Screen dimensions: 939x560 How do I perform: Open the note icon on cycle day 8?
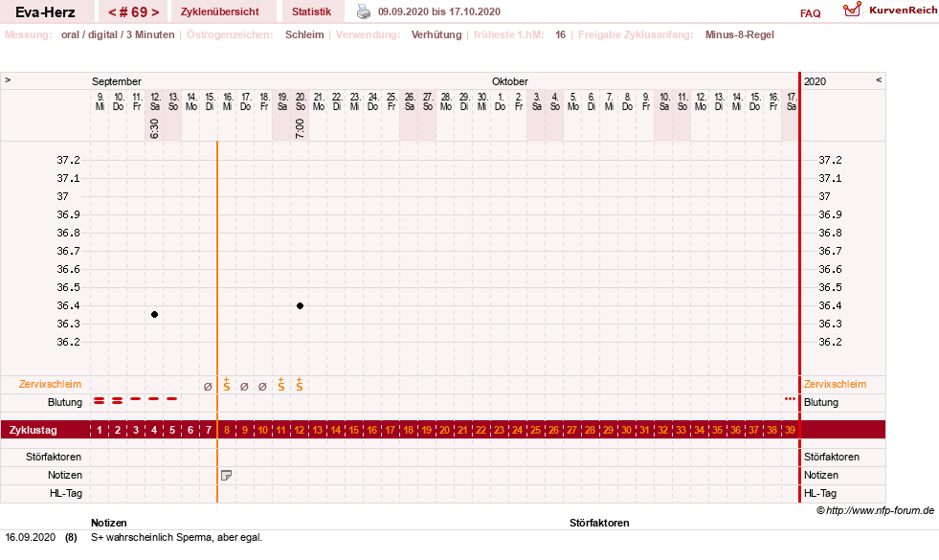[226, 475]
